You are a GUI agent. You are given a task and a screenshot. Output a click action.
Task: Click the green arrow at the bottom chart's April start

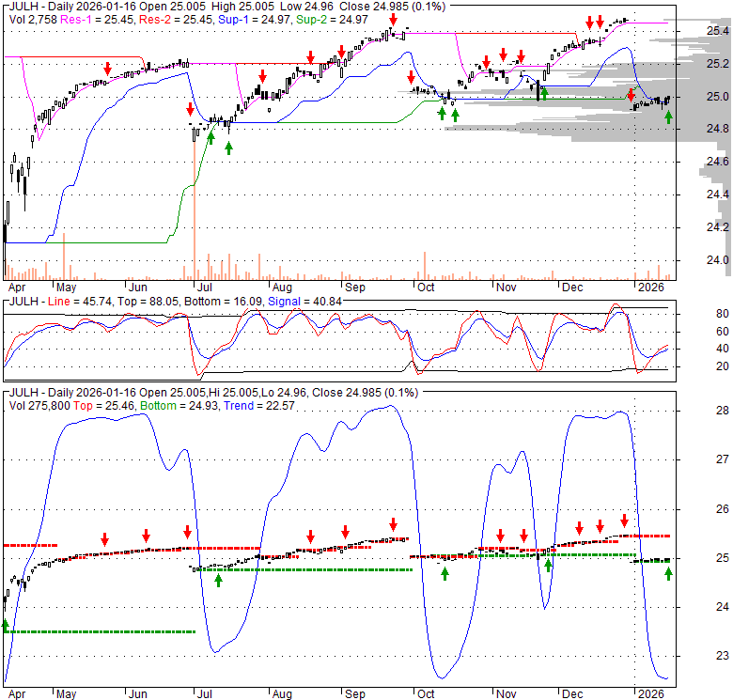6,626
